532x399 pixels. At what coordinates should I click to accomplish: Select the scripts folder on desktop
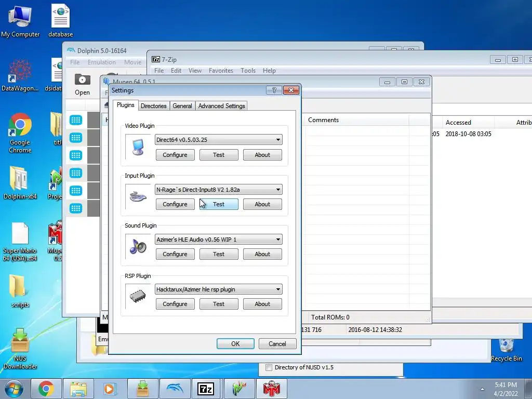pyautogui.click(x=20, y=291)
